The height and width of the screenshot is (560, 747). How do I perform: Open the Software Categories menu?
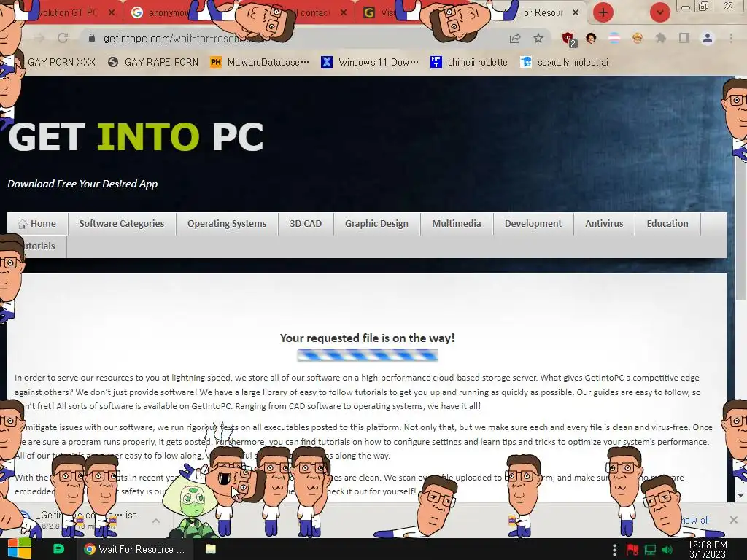pos(122,223)
